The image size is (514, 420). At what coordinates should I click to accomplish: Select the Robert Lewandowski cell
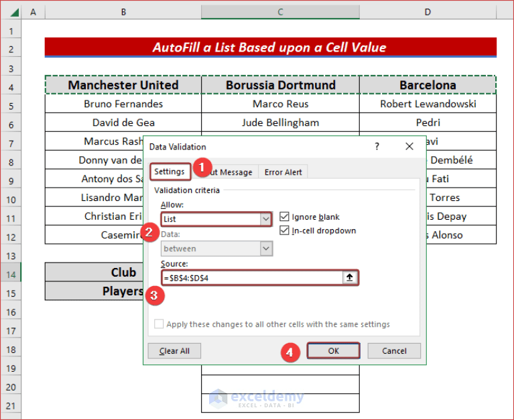coord(428,104)
